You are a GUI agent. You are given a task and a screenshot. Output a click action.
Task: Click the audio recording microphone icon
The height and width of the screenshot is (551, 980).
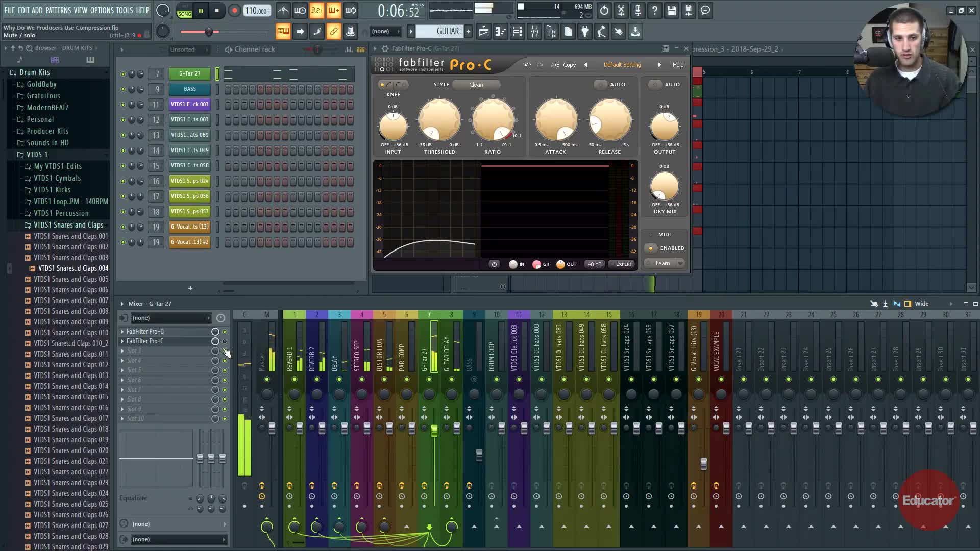pyautogui.click(x=638, y=11)
